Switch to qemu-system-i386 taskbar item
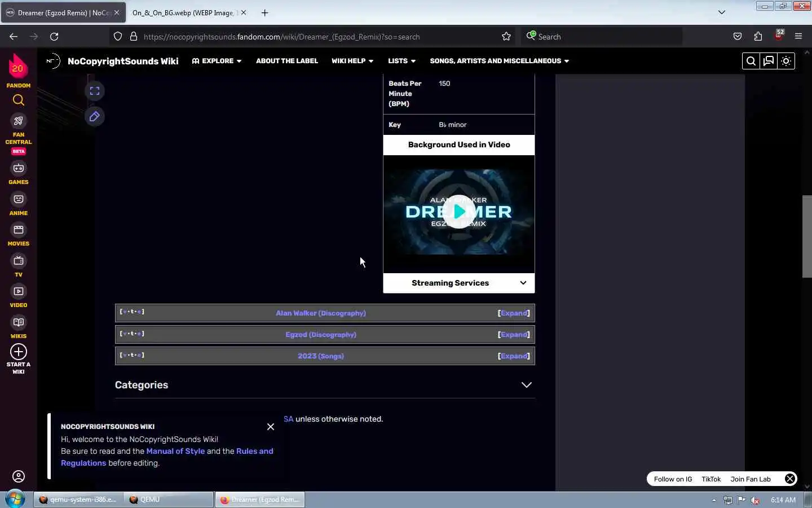 pyautogui.click(x=78, y=500)
